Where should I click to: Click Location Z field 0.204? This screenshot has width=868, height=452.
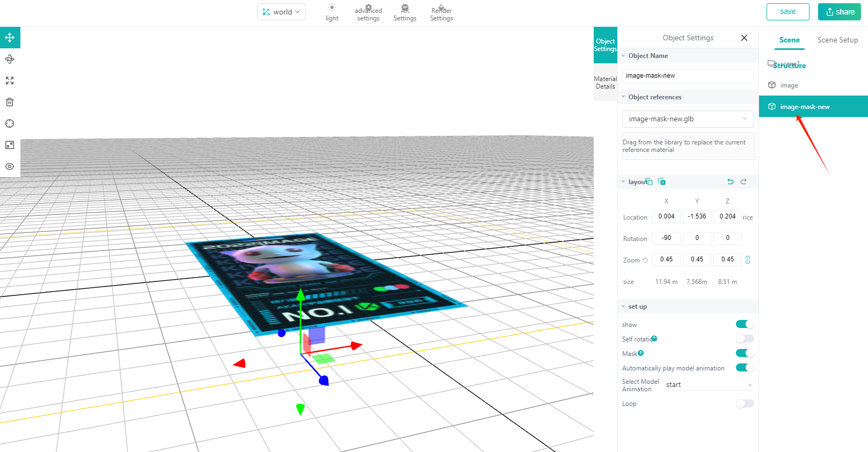click(727, 216)
